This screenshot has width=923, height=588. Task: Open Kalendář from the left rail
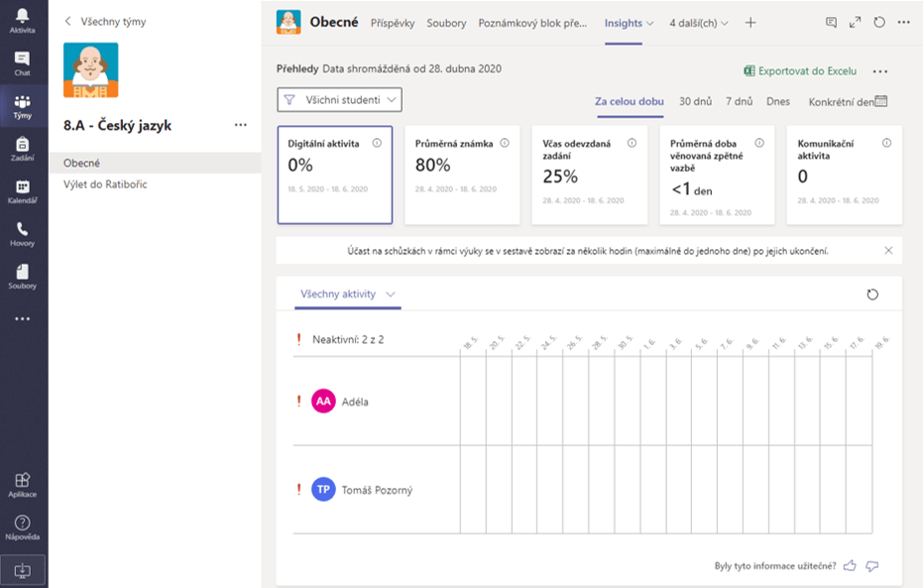pos(22,191)
